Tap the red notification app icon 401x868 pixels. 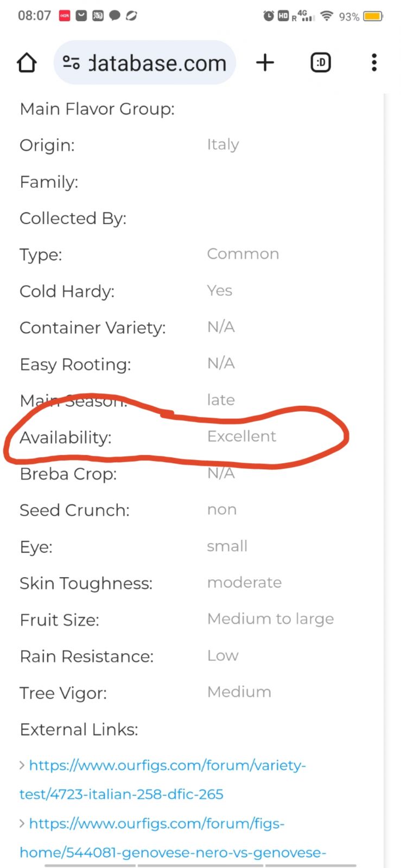(65, 16)
